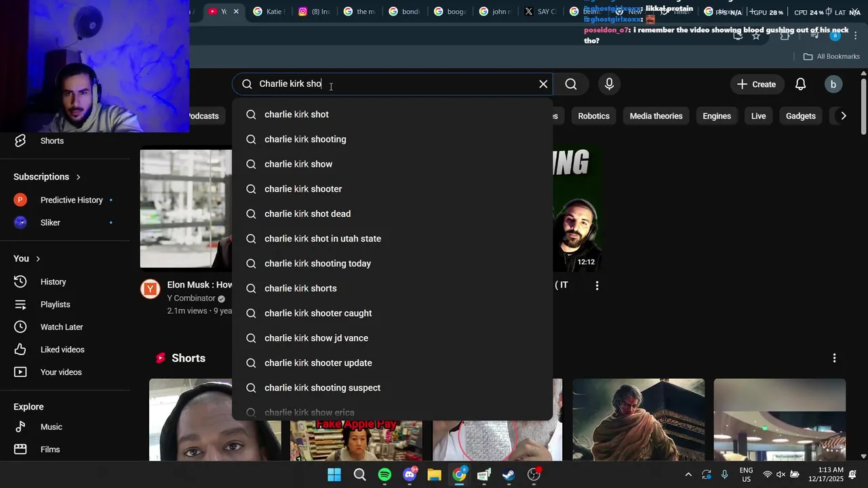Open Chrome from the taskbar
The width and height of the screenshot is (868, 488).
460,474
